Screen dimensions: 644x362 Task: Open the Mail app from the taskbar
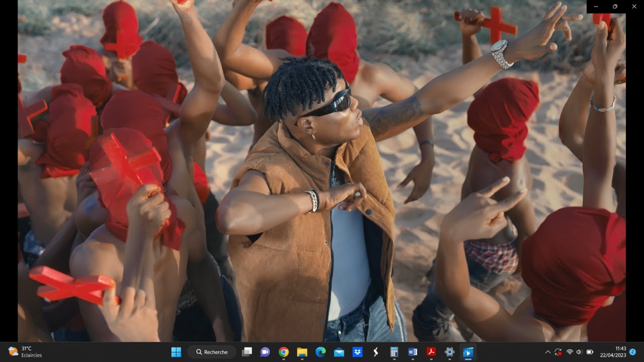click(x=339, y=352)
